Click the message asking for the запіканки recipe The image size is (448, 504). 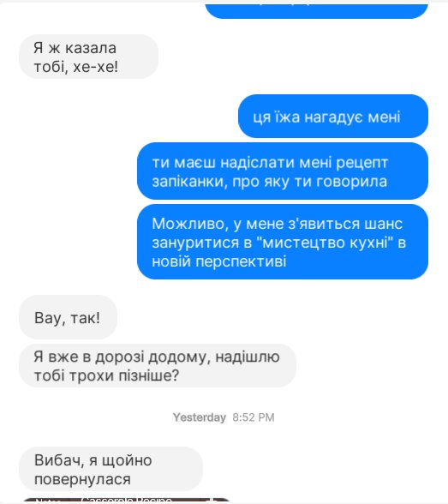(283, 171)
